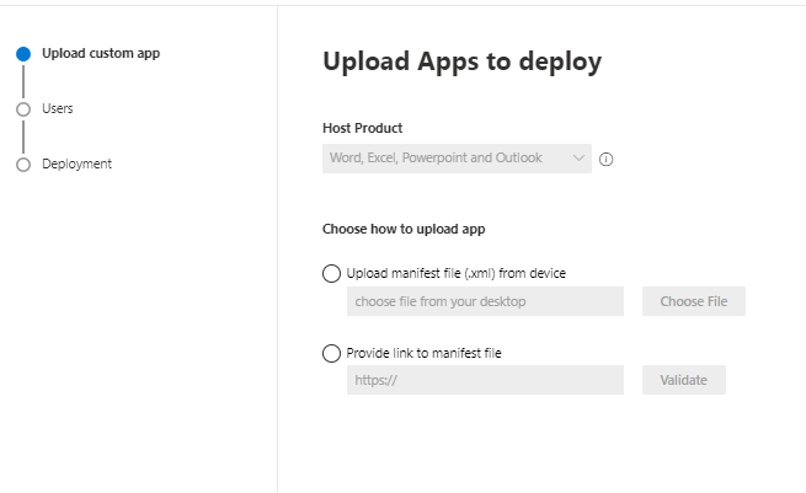Click the Deployment step circle indicator
Viewport: 806px width, 493px height.
[x=24, y=165]
